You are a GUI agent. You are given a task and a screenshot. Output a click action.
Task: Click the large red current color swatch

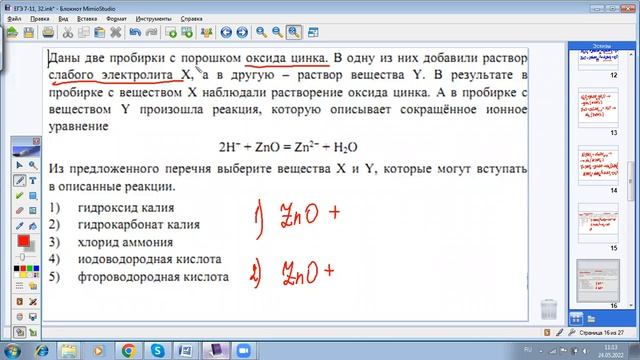23,241
